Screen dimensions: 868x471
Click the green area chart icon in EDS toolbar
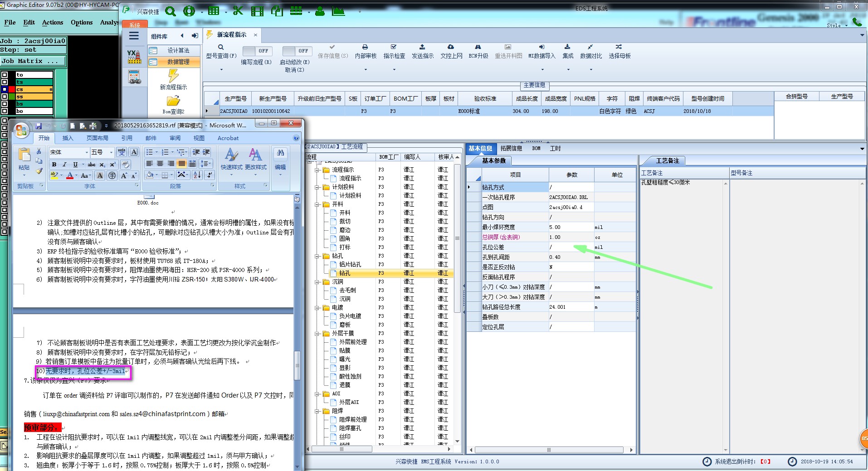(x=338, y=11)
